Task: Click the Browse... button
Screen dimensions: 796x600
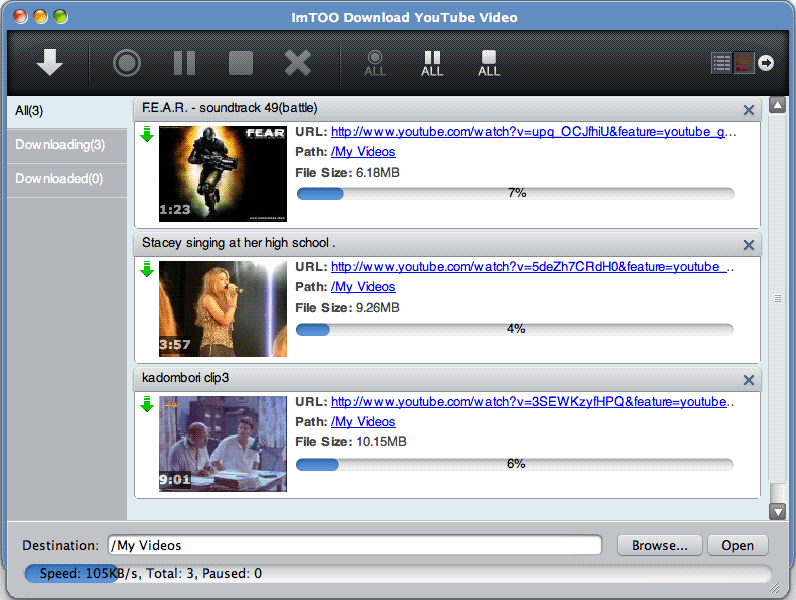Action: (659, 546)
